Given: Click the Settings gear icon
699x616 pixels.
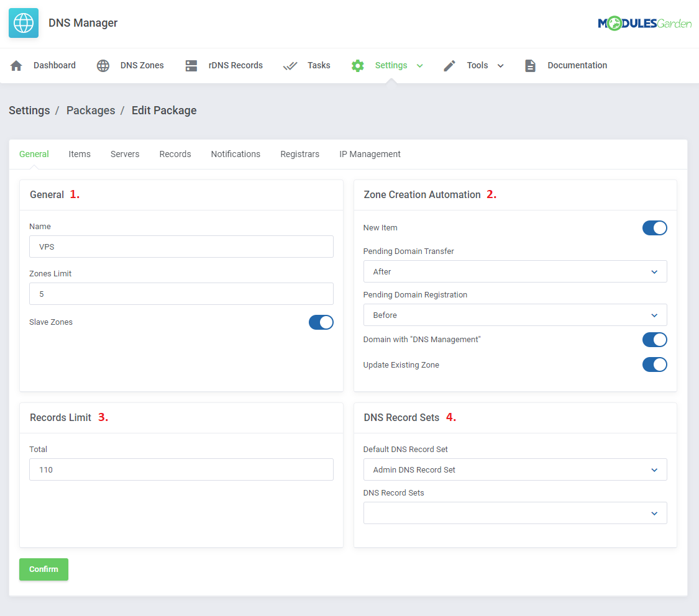Looking at the screenshot, I should [x=357, y=66].
